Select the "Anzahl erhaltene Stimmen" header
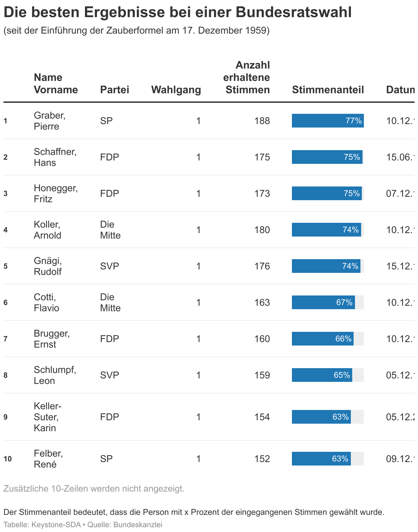This screenshot has height=532, width=418. pos(246,77)
